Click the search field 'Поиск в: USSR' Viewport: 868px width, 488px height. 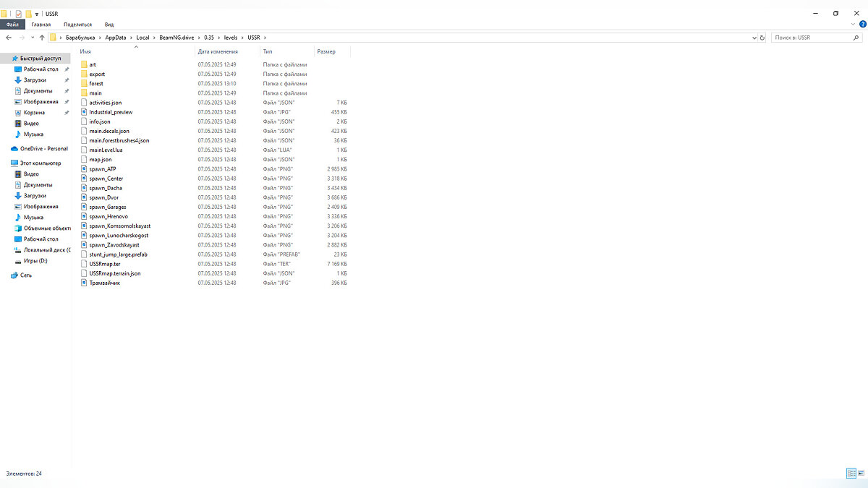point(812,38)
